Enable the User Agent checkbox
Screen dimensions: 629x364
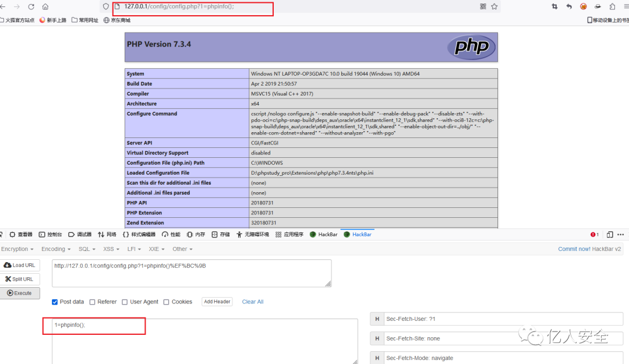coord(125,302)
